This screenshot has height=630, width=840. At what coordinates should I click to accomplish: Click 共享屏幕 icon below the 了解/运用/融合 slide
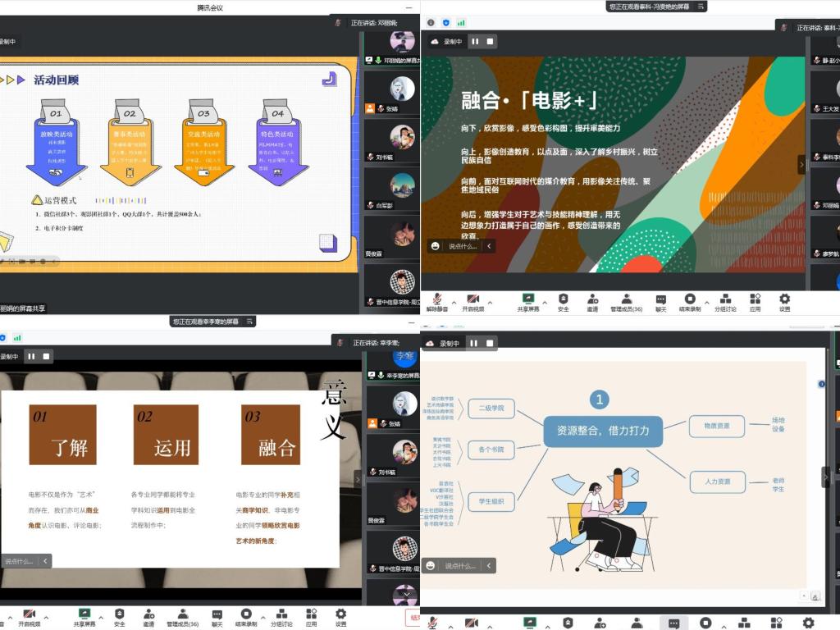pos(84,618)
